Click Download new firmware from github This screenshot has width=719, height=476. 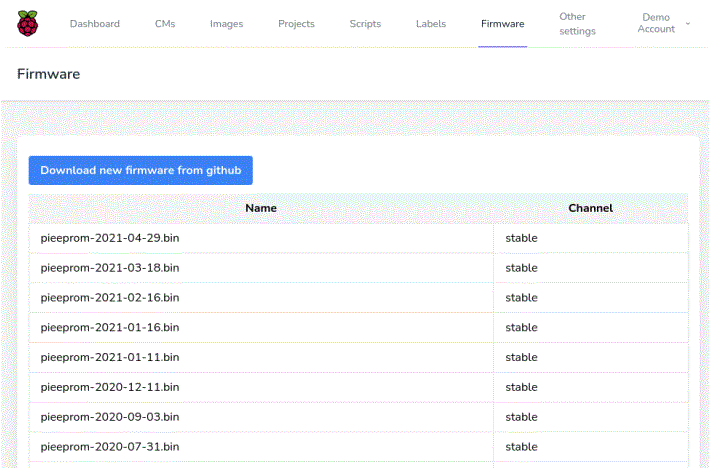[x=141, y=170]
